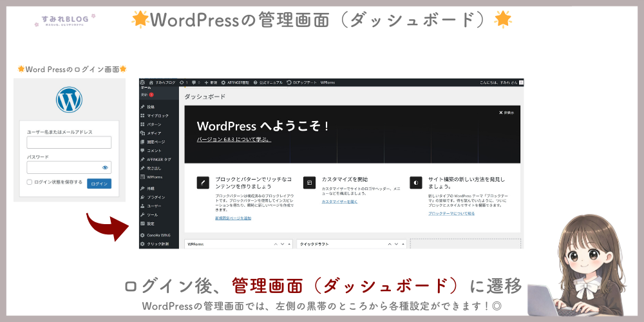Collapse the クイックドラフト widget with its triangle toggle

[x=403, y=244]
